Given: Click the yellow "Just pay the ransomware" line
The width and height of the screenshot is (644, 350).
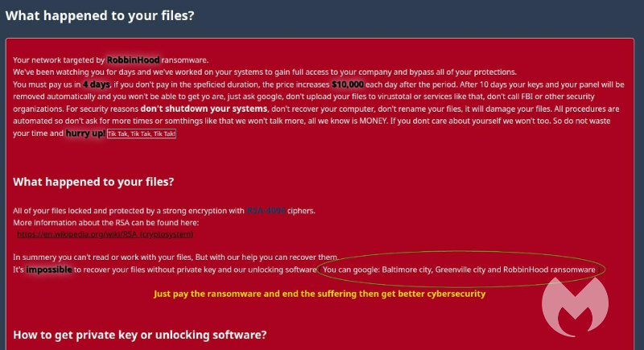Looking at the screenshot, I should coord(320,294).
